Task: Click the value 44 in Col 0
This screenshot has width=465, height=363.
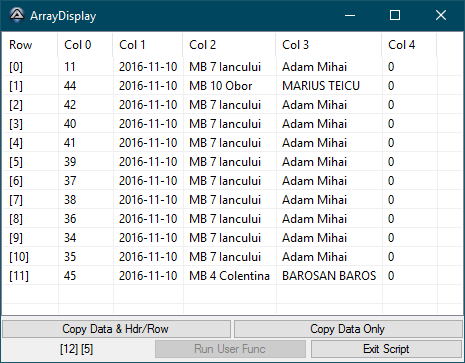Action: point(70,86)
